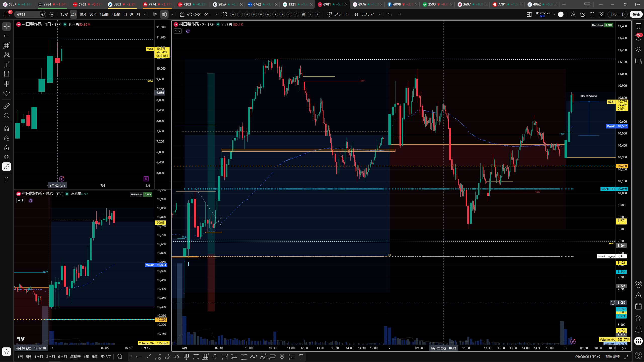Take a chart snapshot with camera
This screenshot has height=362, width=644.
coord(601,14)
